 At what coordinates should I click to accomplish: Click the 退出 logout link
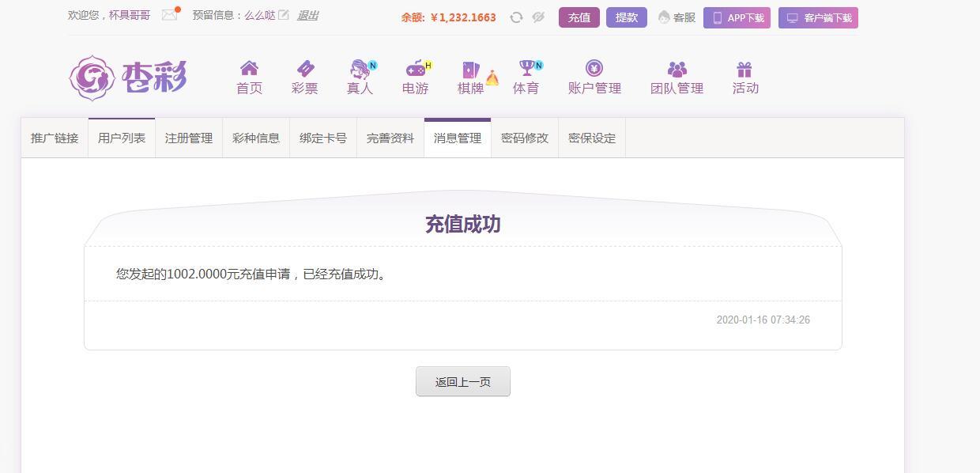tap(307, 15)
